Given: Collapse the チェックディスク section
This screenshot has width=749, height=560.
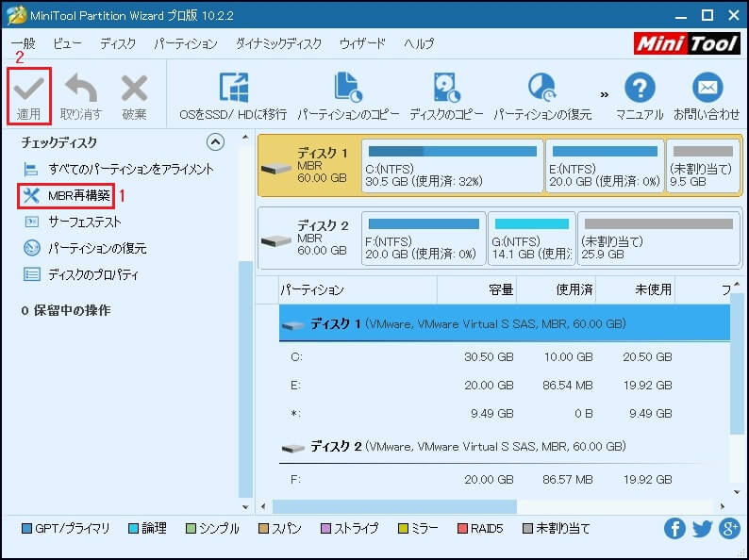Looking at the screenshot, I should coord(215,142).
